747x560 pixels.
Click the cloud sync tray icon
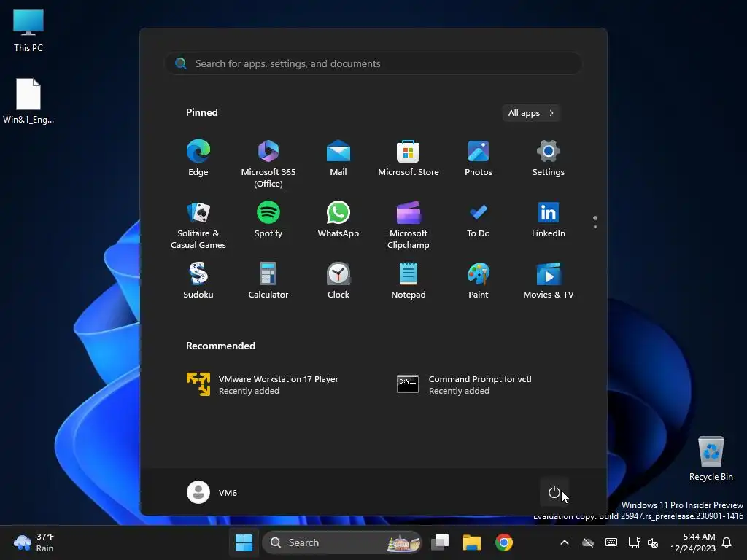click(x=588, y=542)
